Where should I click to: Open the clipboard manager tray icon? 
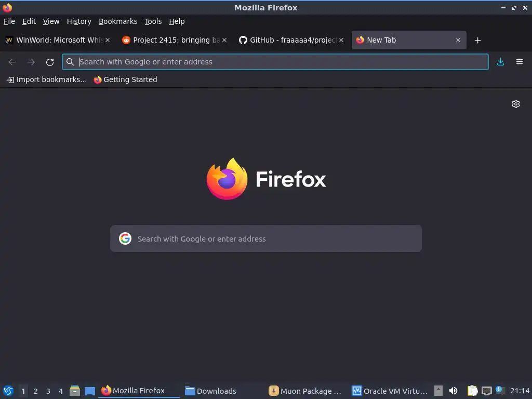pyautogui.click(x=472, y=391)
